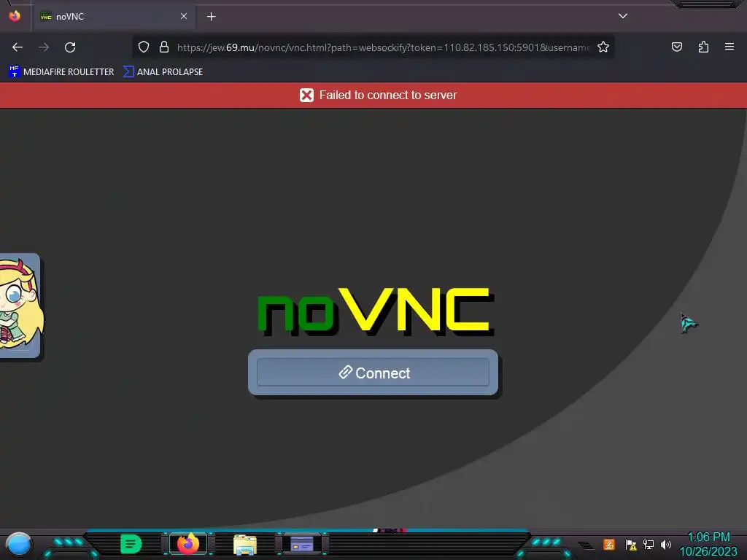Click the Connect button

pyautogui.click(x=373, y=373)
